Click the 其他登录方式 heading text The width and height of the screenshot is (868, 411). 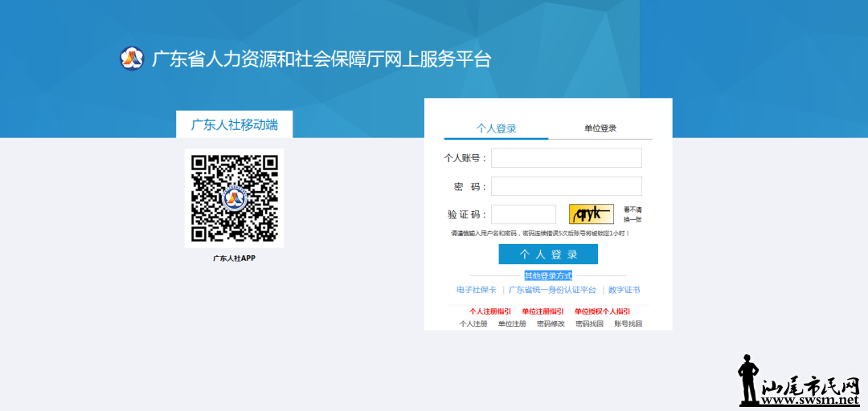[x=549, y=275]
